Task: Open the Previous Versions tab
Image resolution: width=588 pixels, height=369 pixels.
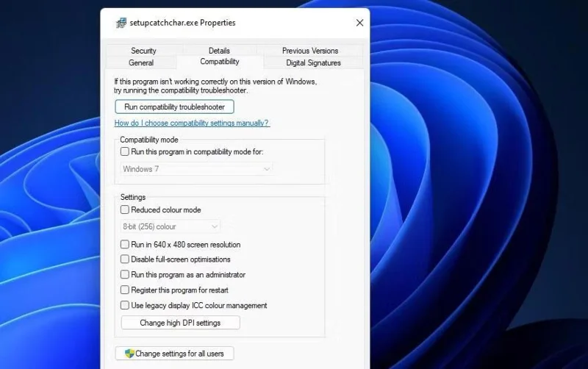Action: 310,51
